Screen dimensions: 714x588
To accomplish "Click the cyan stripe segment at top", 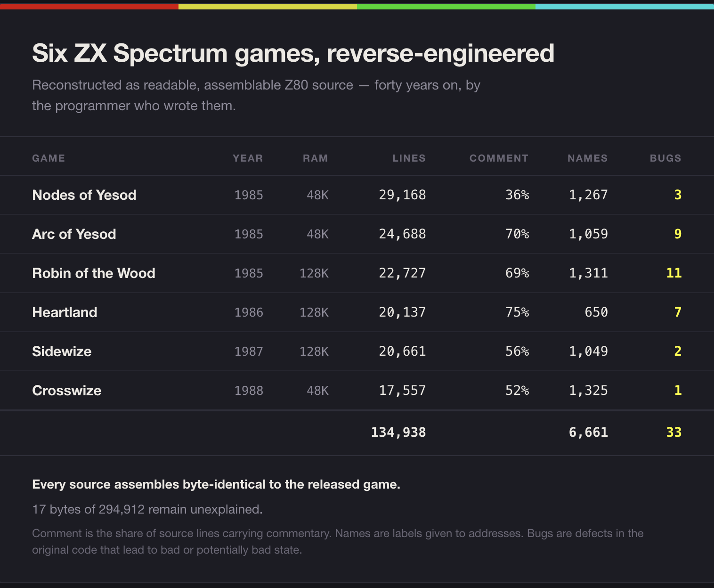I will [x=625, y=7].
